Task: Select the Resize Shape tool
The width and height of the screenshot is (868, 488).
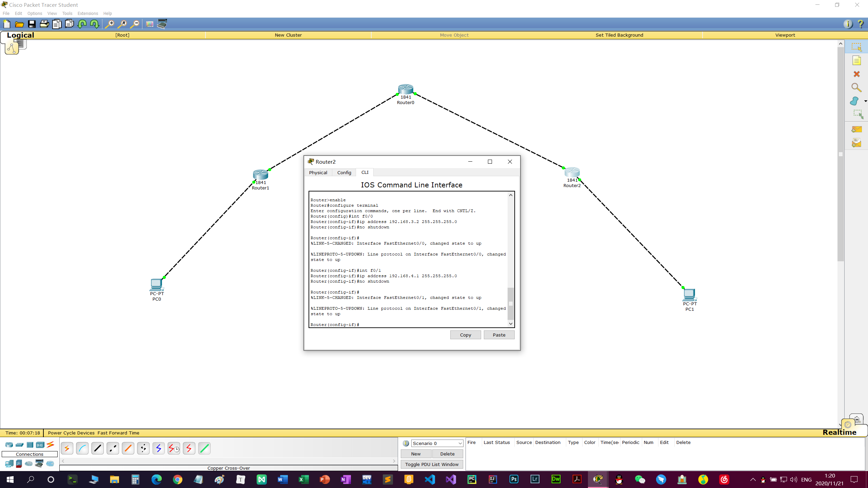Action: [x=858, y=114]
